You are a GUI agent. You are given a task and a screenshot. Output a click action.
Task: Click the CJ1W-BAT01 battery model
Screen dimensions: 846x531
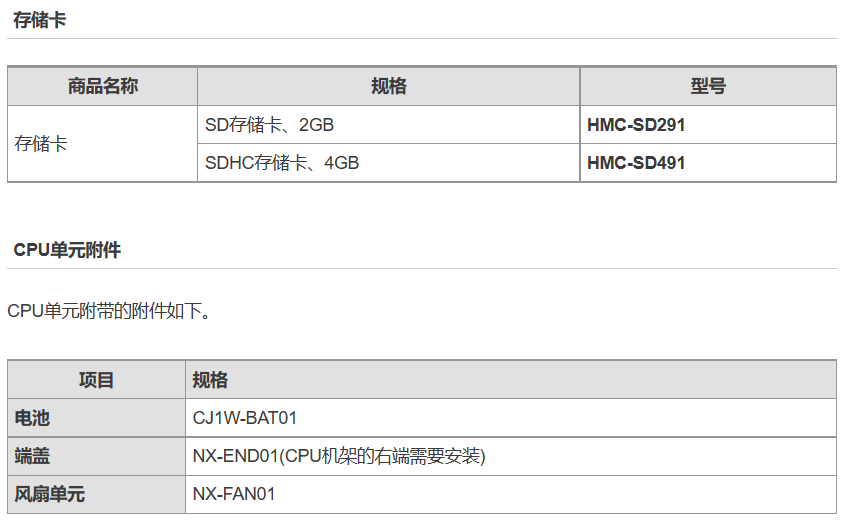pos(245,418)
